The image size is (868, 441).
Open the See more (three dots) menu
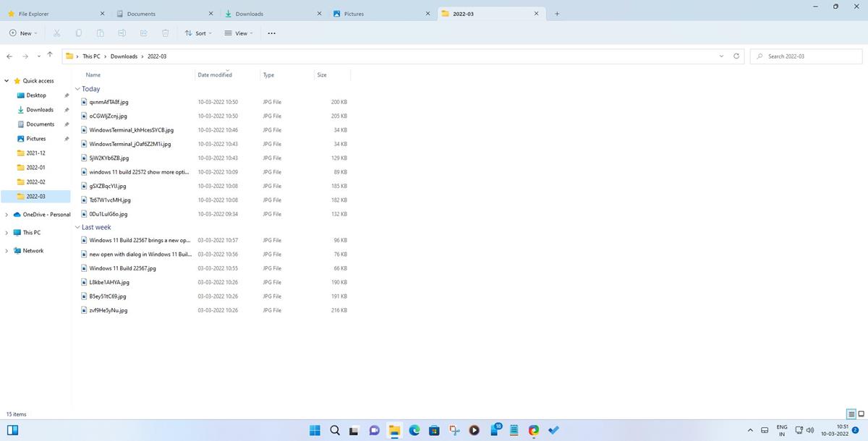pyautogui.click(x=271, y=33)
